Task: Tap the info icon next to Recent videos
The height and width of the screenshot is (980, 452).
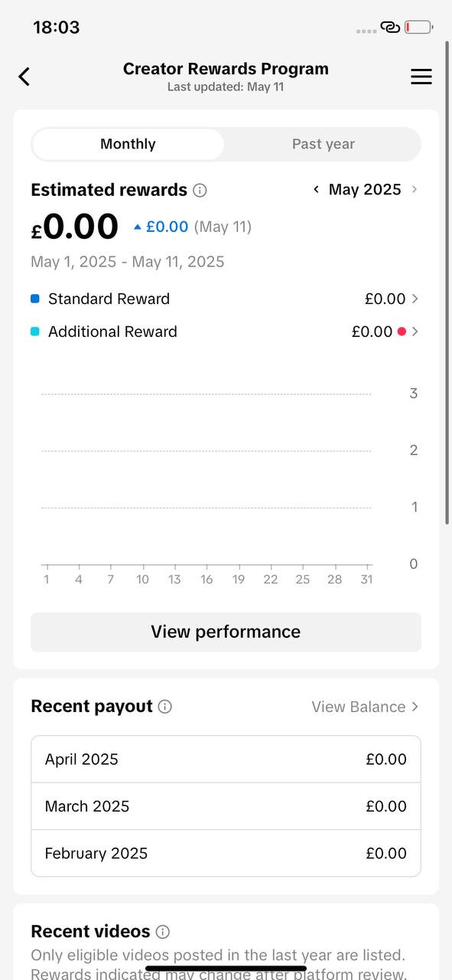Action: [x=162, y=932]
